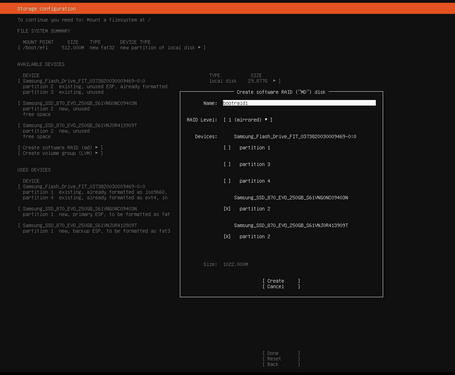Open the RAID Level dropdown
Screen dimensions: 455x375
coord(248,120)
